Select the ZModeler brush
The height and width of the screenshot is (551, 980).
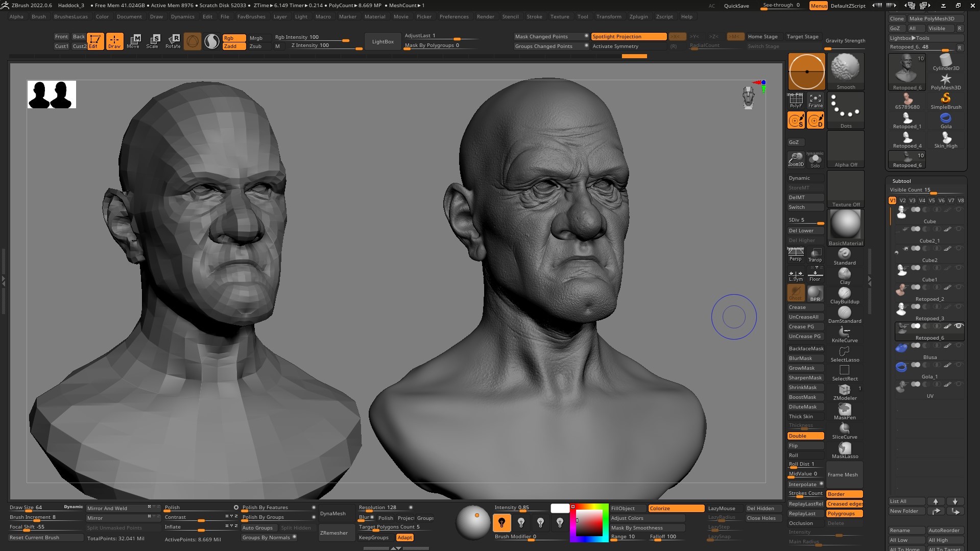(x=845, y=392)
